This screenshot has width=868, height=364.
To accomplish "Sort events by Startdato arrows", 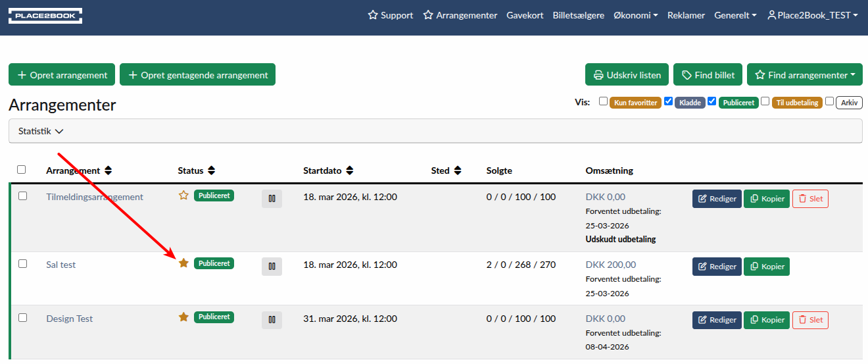I will pyautogui.click(x=350, y=170).
